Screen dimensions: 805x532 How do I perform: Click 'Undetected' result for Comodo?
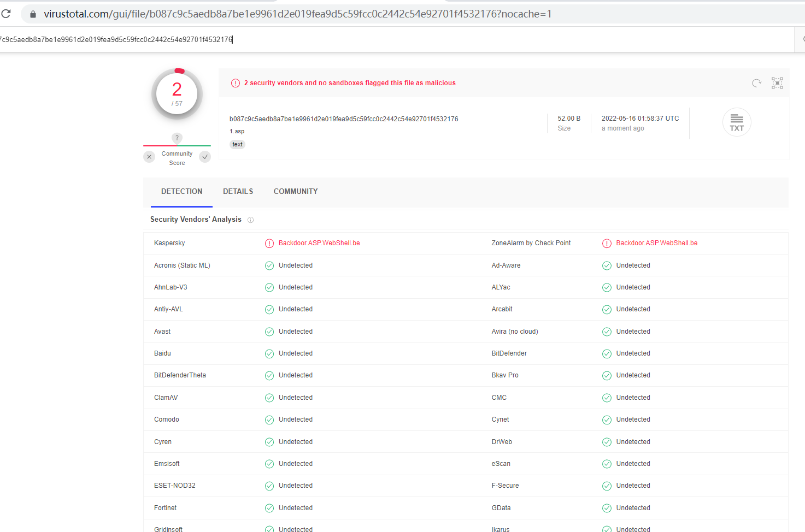(296, 419)
